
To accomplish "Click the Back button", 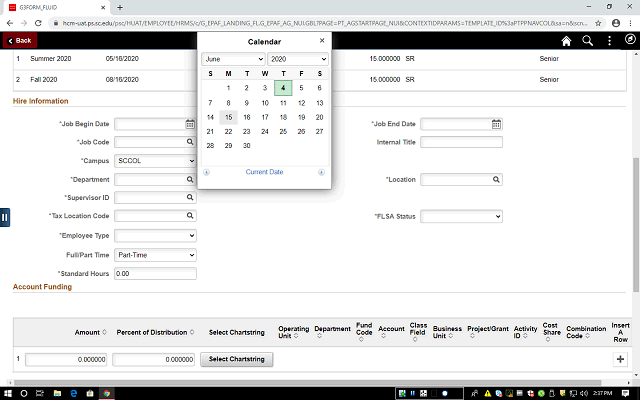I will (x=20, y=40).
